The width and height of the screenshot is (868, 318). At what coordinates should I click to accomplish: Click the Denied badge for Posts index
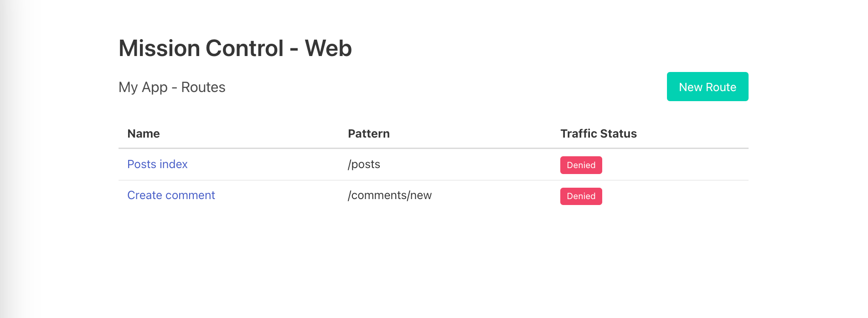click(x=581, y=165)
